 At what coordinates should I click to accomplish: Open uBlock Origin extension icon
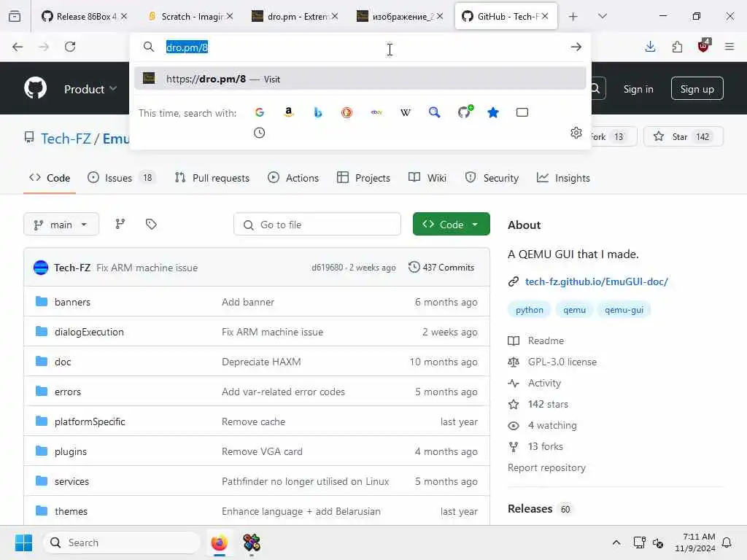(x=704, y=46)
